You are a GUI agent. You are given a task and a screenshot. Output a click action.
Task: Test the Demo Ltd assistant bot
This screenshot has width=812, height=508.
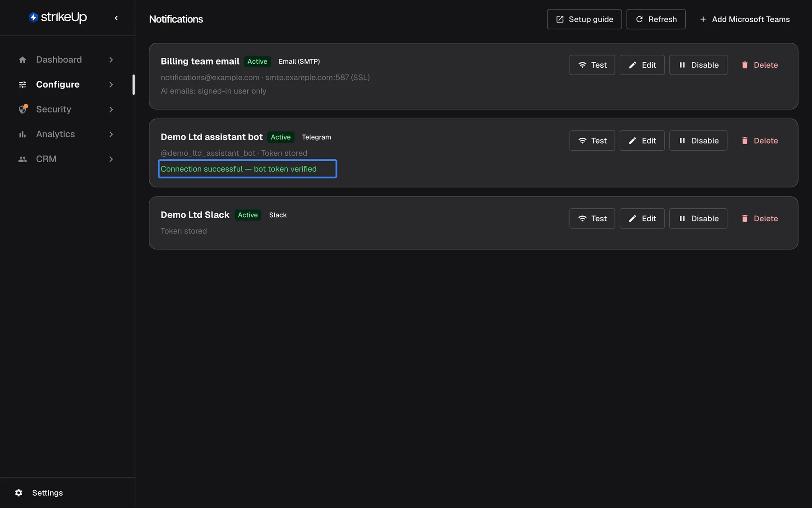click(592, 140)
